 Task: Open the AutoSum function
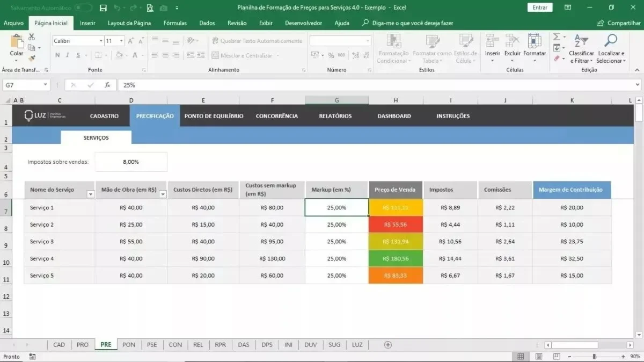557,37
